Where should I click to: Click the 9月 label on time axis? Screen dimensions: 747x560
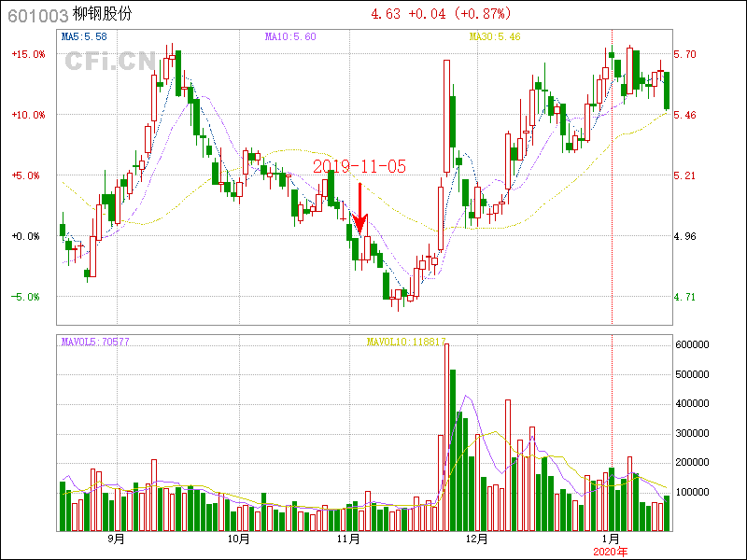(116, 539)
